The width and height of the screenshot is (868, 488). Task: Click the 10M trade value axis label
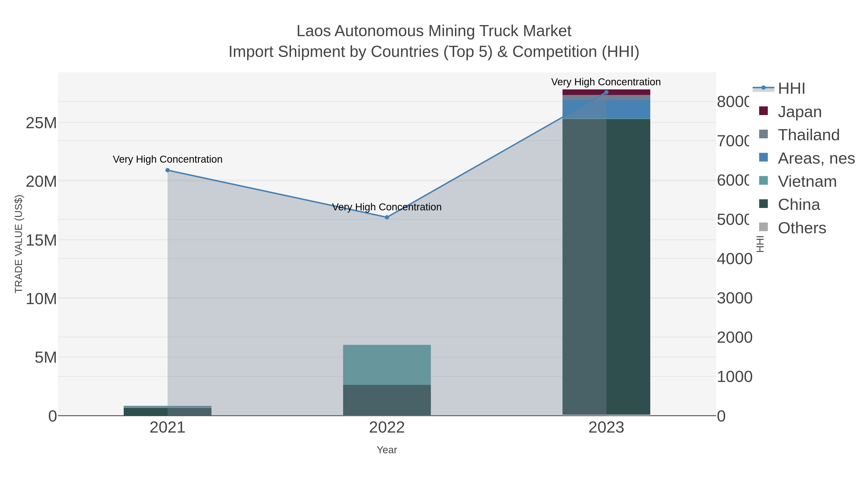click(x=41, y=299)
